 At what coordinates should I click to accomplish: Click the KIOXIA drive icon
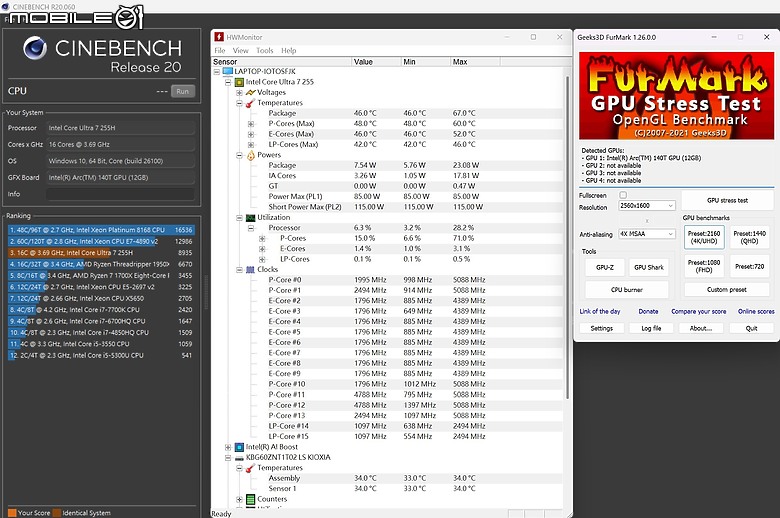[x=239, y=457]
